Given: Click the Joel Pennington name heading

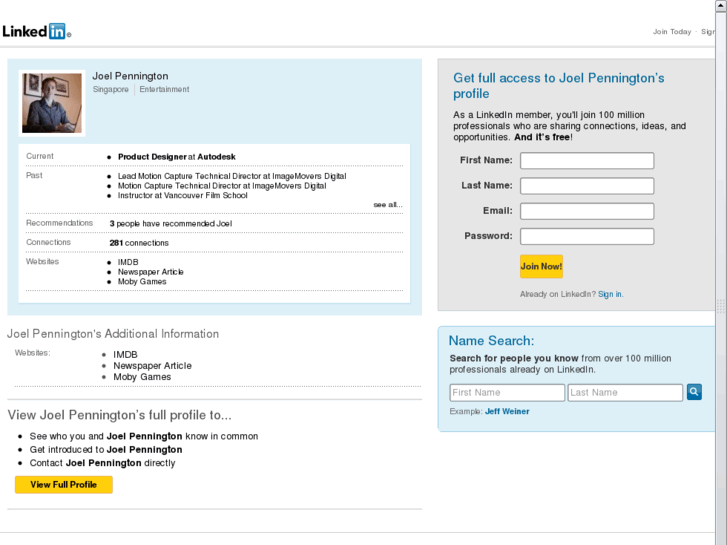Looking at the screenshot, I should coord(130,76).
